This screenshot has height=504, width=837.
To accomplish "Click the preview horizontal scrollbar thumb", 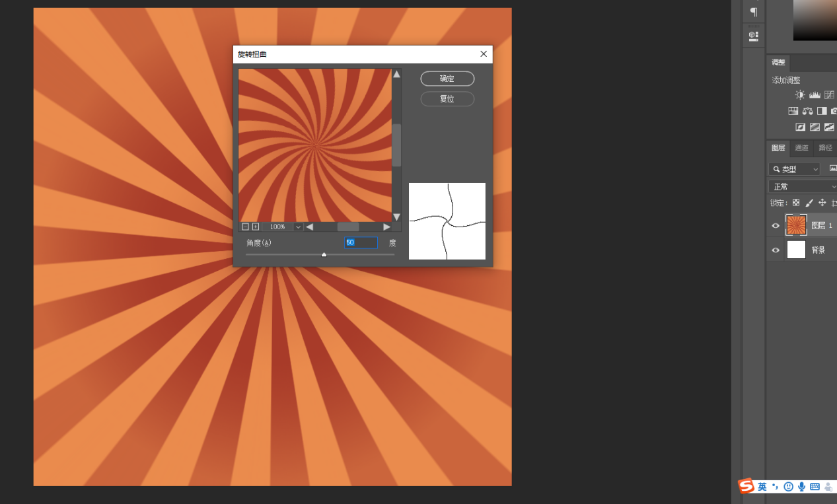I will [348, 227].
